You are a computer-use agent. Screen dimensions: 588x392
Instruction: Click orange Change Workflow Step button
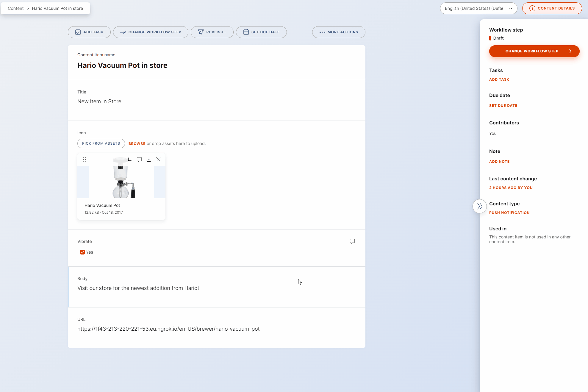(534, 51)
